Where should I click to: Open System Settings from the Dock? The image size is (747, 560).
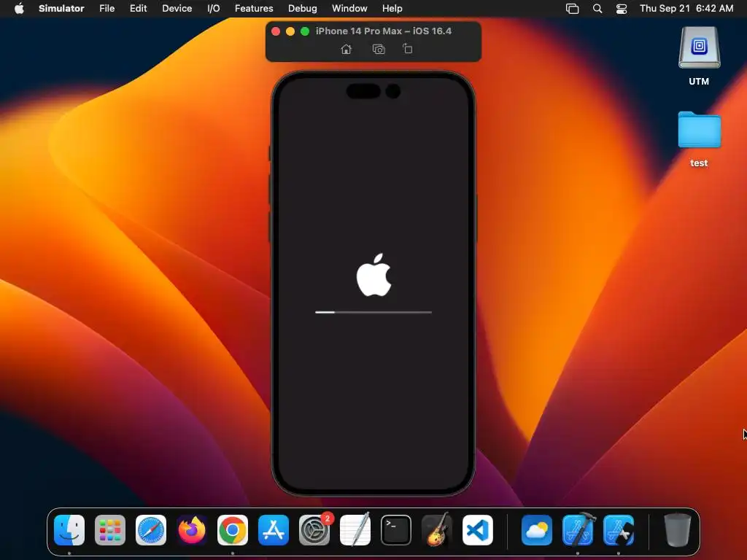(314, 530)
